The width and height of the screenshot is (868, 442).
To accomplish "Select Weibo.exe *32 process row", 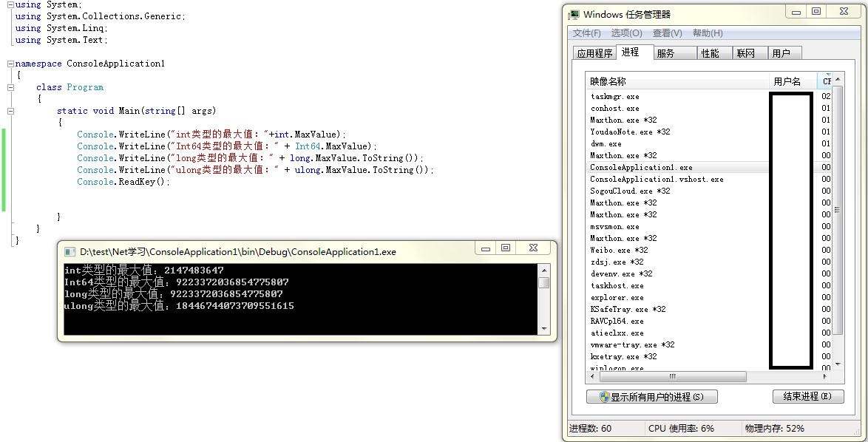I will pyautogui.click(x=709, y=250).
